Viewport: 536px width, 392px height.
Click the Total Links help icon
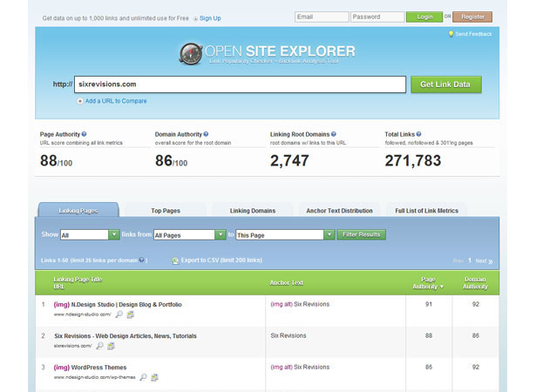[x=418, y=134]
